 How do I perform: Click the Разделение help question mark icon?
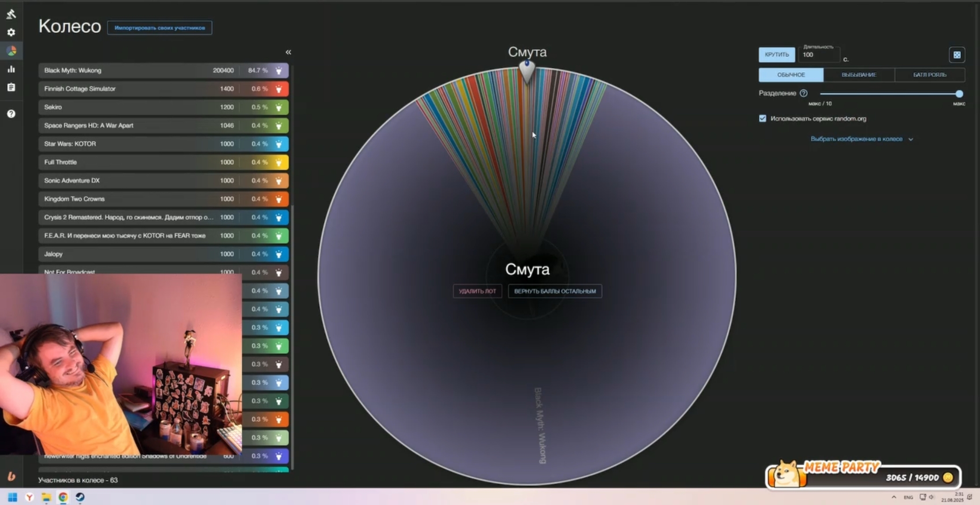803,93
